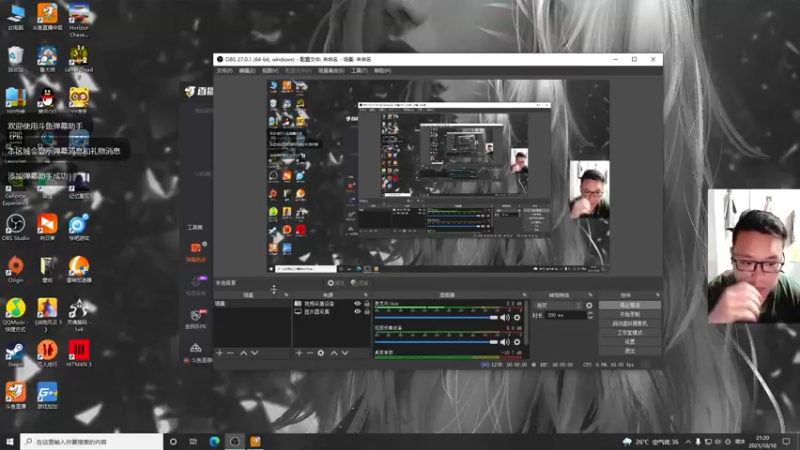Open the scene transition type dropdown

pos(558,305)
